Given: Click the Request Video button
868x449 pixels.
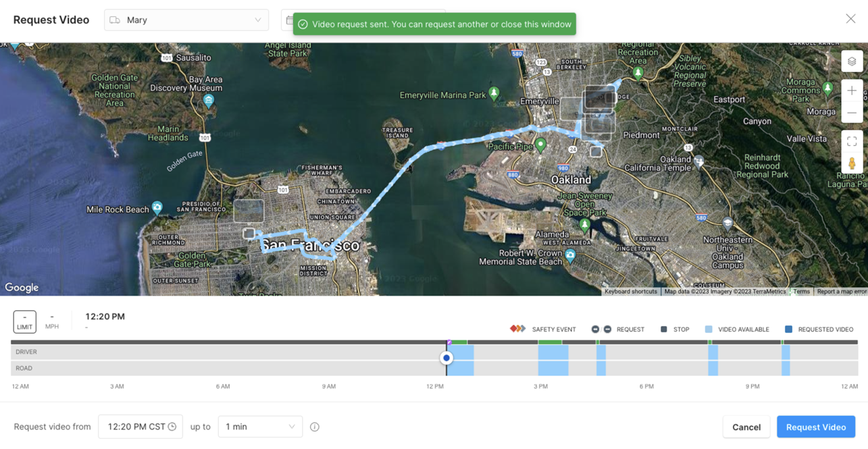Looking at the screenshot, I should point(816,427).
